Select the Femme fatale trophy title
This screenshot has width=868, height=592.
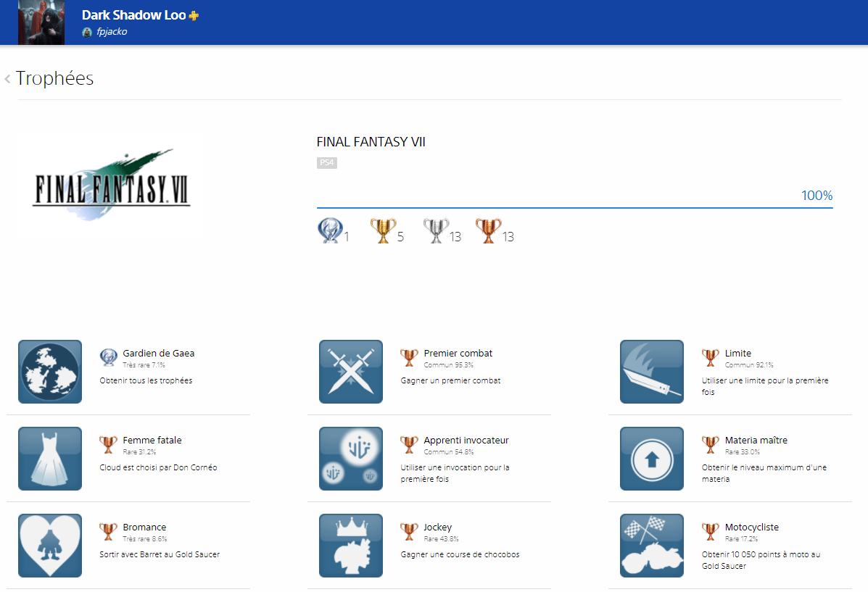[152, 440]
